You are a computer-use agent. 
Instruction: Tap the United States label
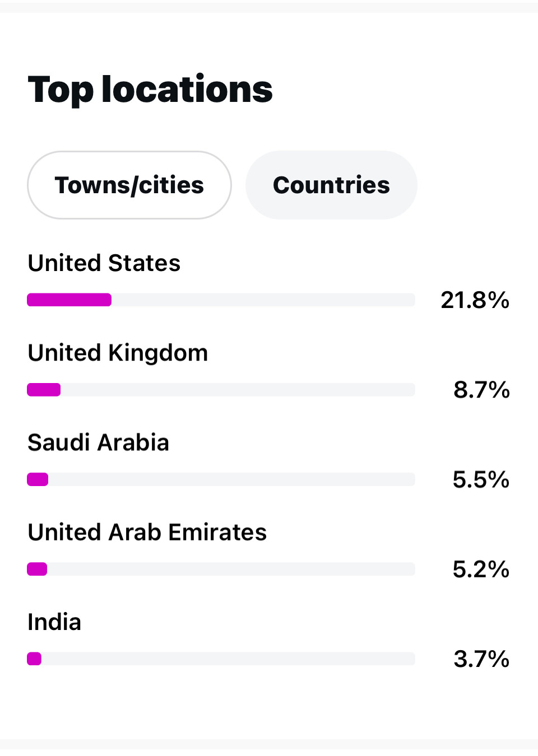[104, 263]
